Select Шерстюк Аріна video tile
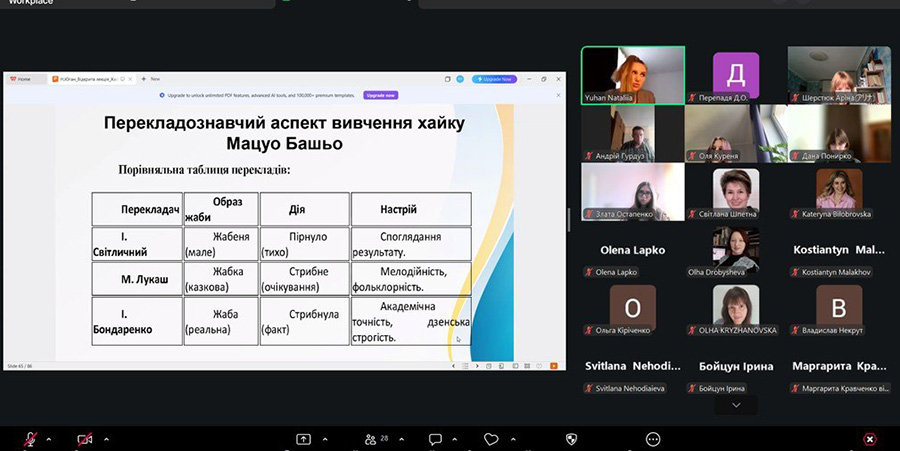Viewport: 900px width, 451px height. pyautogui.click(x=839, y=75)
